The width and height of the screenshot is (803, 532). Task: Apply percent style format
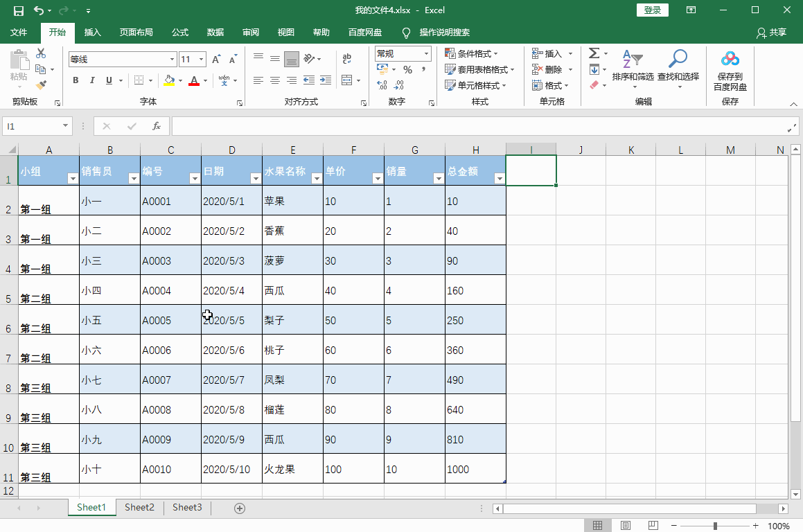point(407,70)
